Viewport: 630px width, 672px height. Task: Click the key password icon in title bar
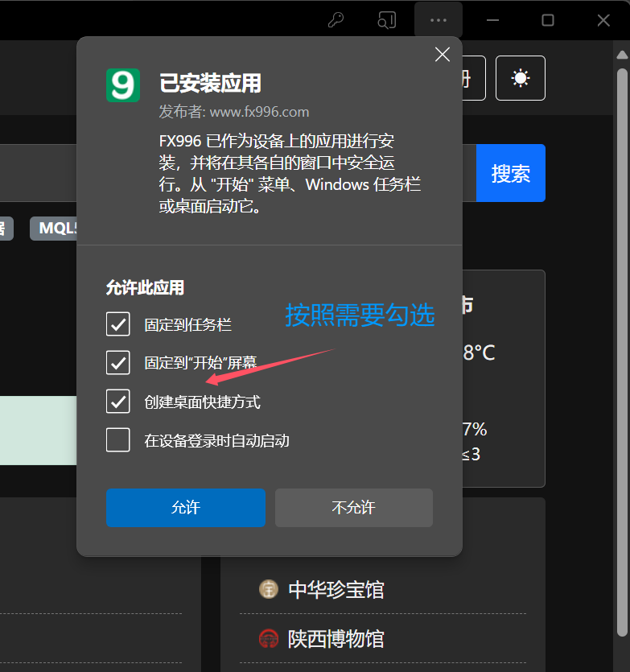[336, 19]
